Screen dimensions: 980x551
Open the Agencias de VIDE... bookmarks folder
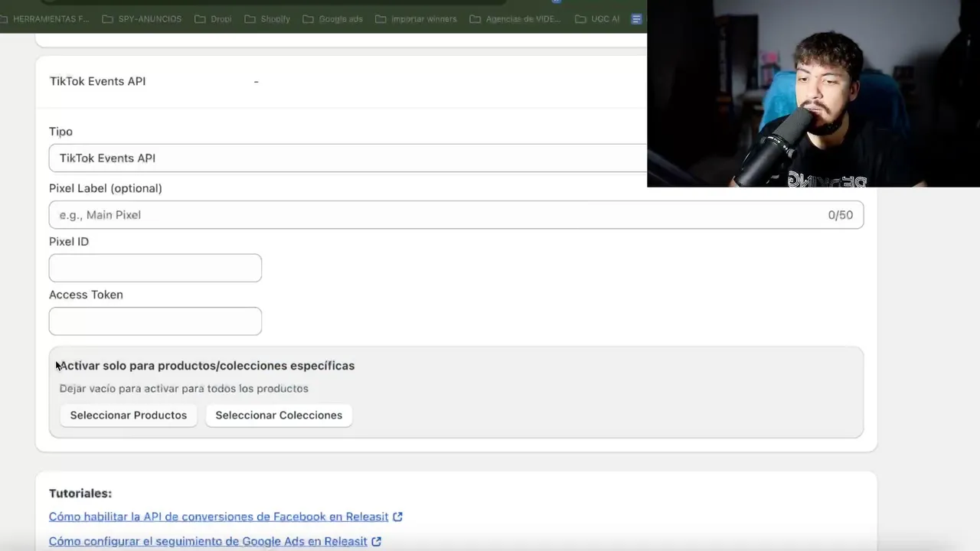515,18
